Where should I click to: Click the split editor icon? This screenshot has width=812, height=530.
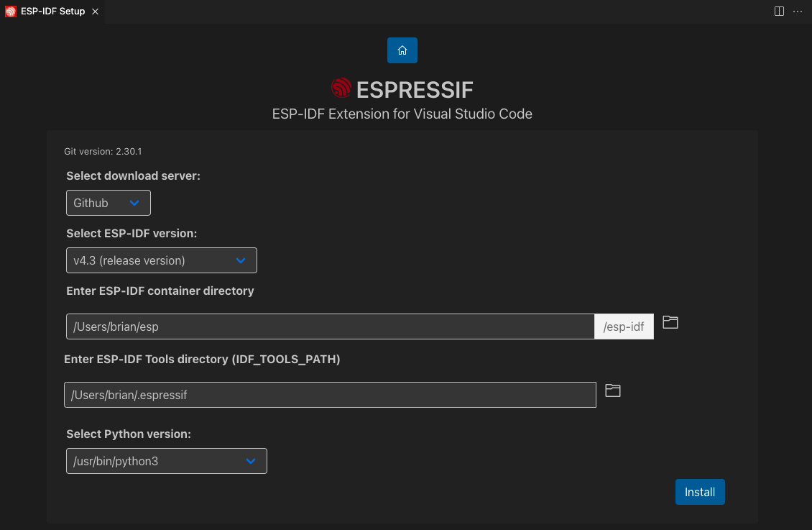tap(779, 11)
